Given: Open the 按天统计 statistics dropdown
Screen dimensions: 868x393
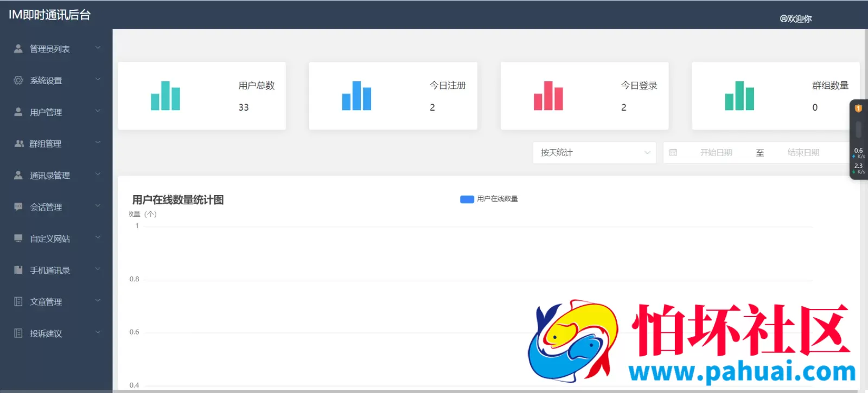Looking at the screenshot, I should 595,153.
